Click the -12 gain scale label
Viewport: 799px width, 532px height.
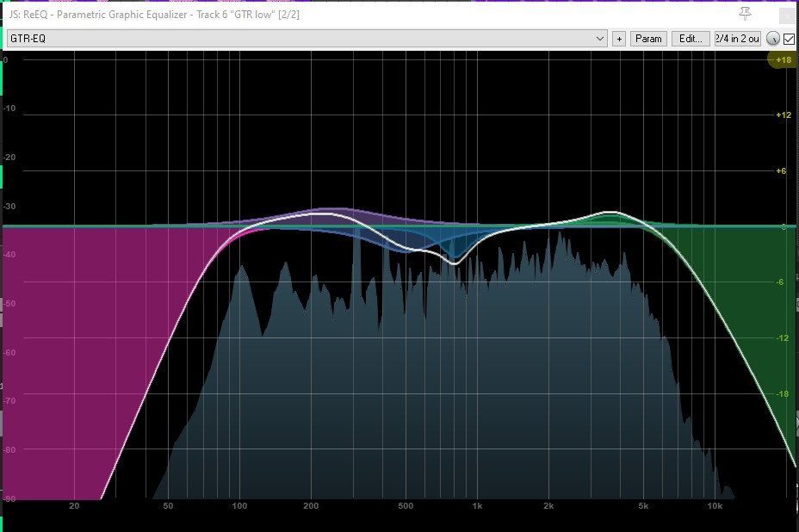click(x=782, y=337)
